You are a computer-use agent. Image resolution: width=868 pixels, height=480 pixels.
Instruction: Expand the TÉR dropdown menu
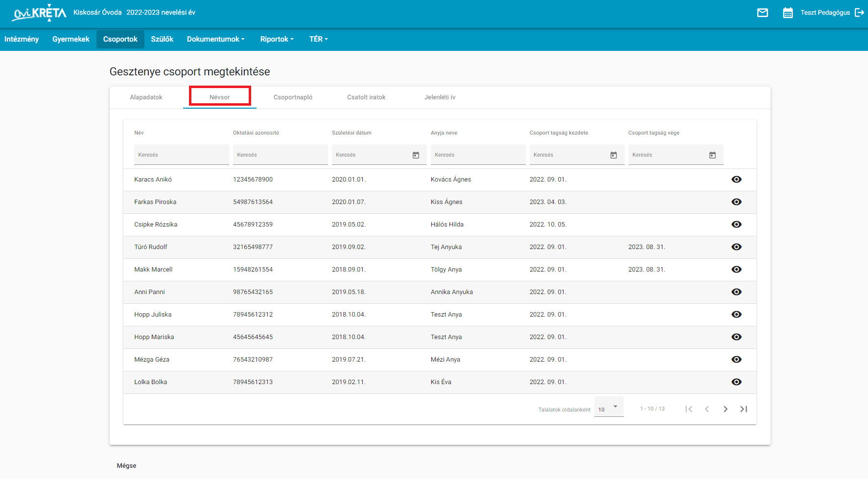coord(318,39)
